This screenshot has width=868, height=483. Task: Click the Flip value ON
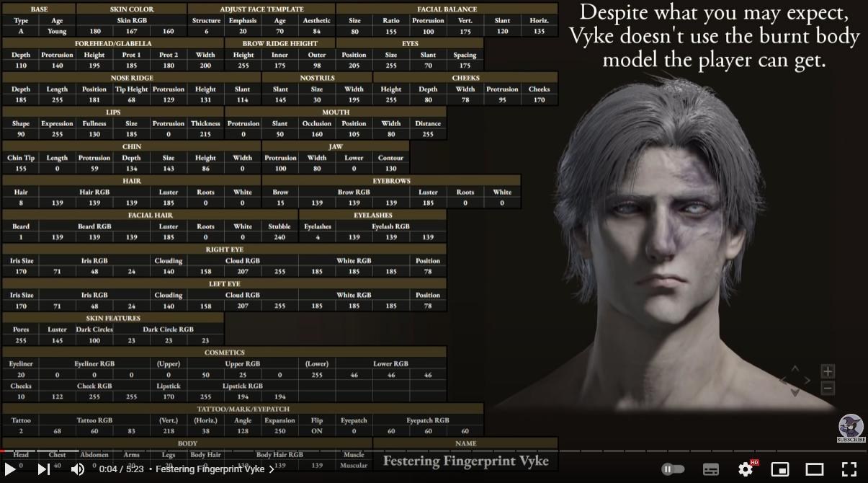tap(317, 431)
